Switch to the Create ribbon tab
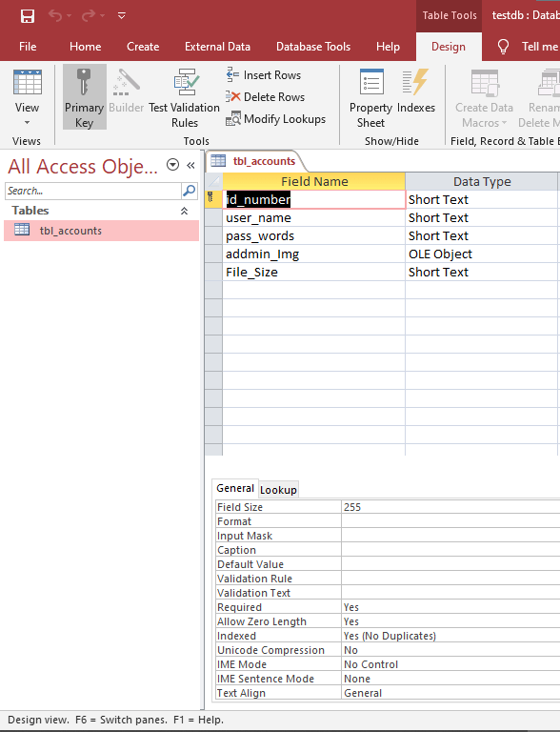This screenshot has width=560, height=732. 143,47
